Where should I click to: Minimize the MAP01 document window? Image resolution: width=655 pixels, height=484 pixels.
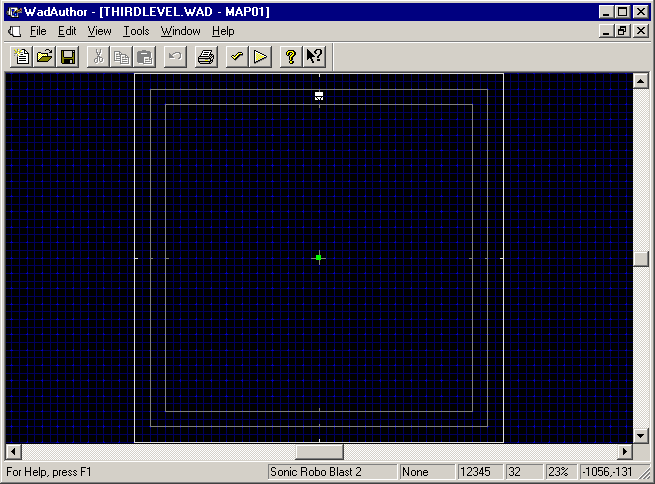[606, 31]
